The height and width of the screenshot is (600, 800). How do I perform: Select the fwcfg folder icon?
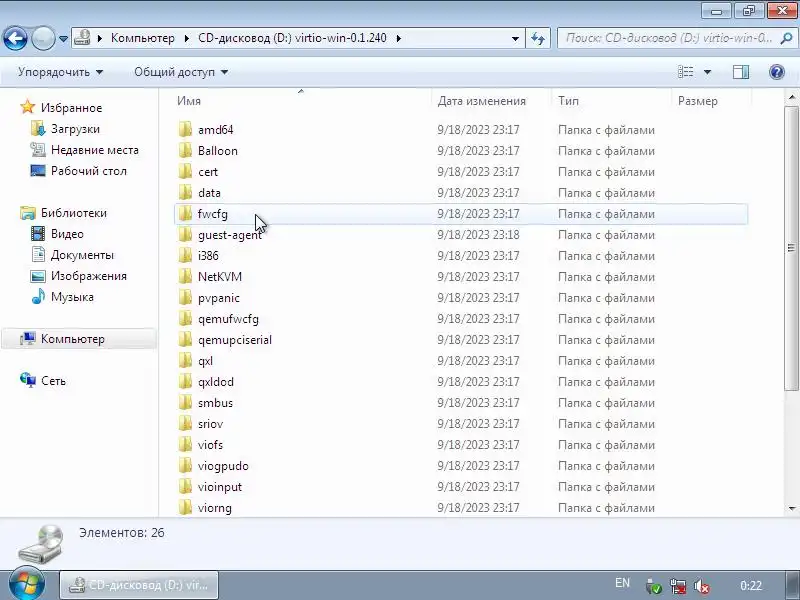point(186,213)
